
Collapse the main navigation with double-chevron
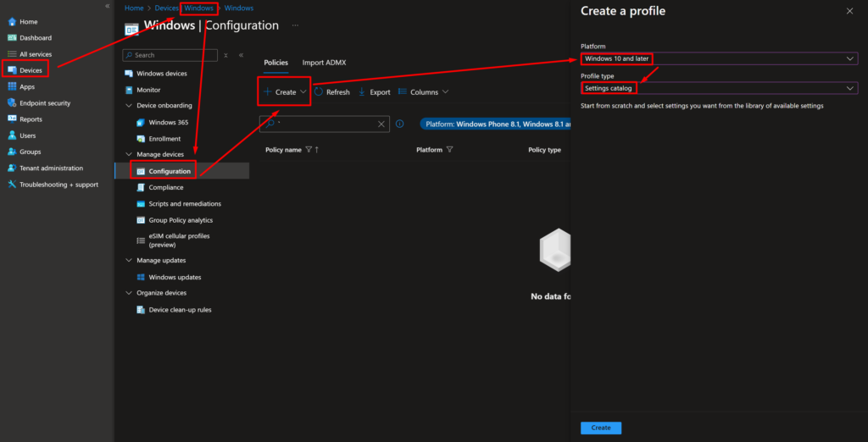click(108, 6)
